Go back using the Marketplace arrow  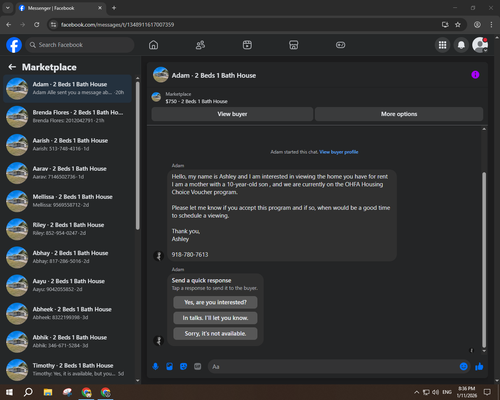pos(12,67)
